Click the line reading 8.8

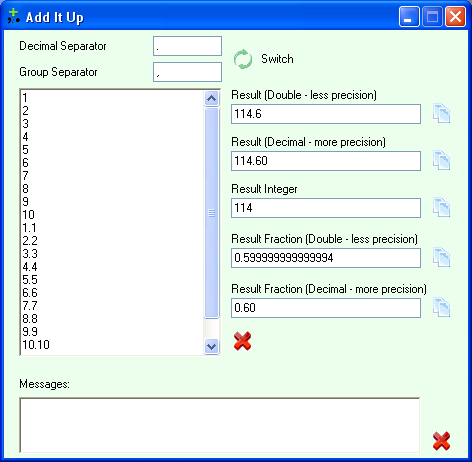tap(30, 319)
